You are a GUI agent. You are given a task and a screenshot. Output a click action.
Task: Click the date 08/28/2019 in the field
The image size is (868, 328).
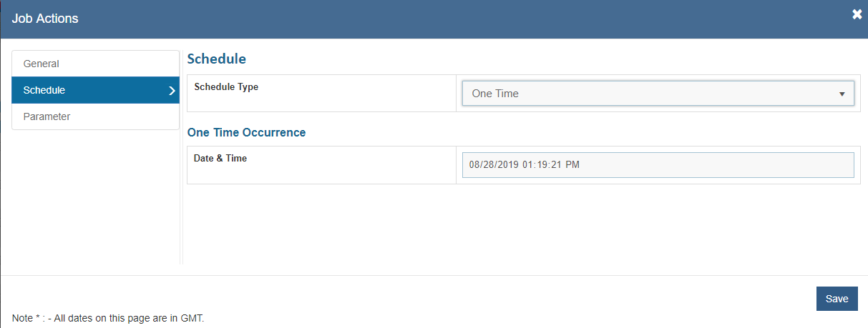click(x=494, y=165)
